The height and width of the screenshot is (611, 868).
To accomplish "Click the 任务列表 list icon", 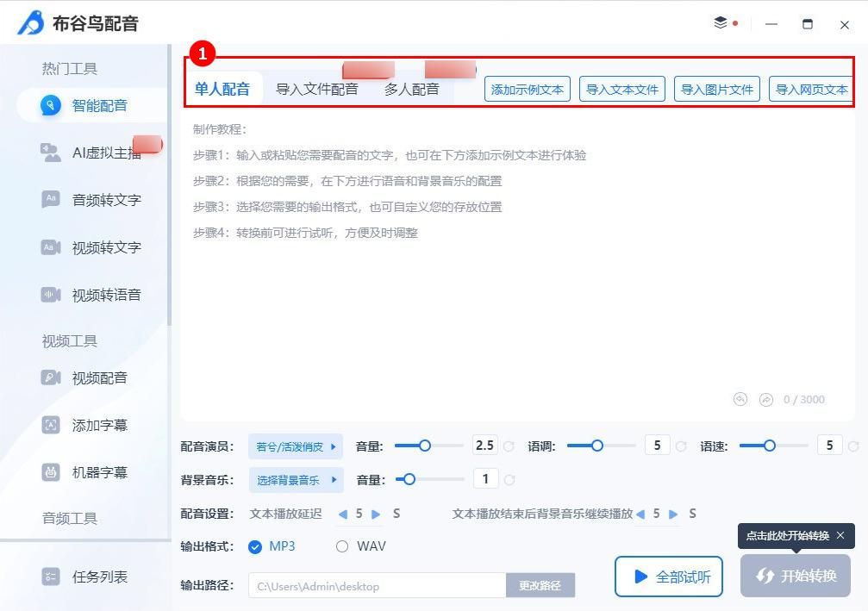I will [50, 577].
